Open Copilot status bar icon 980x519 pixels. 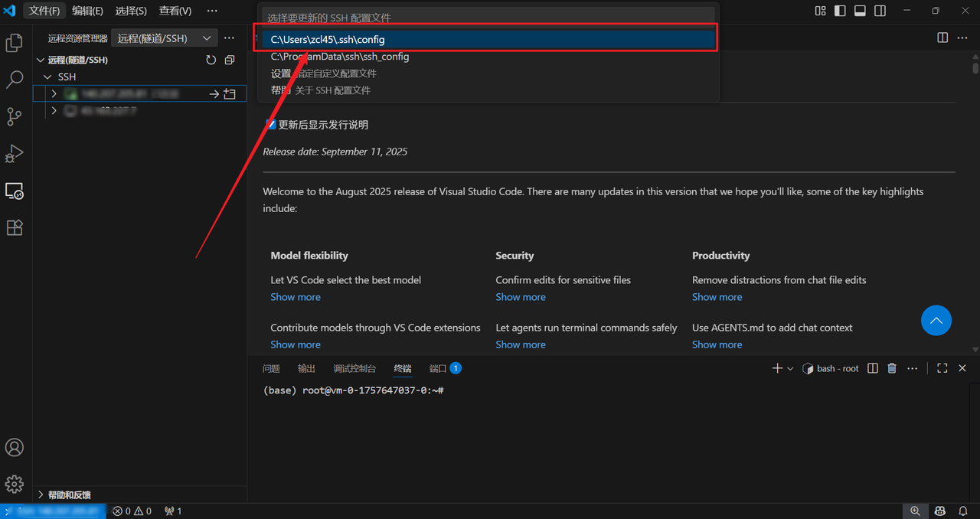tap(940, 511)
